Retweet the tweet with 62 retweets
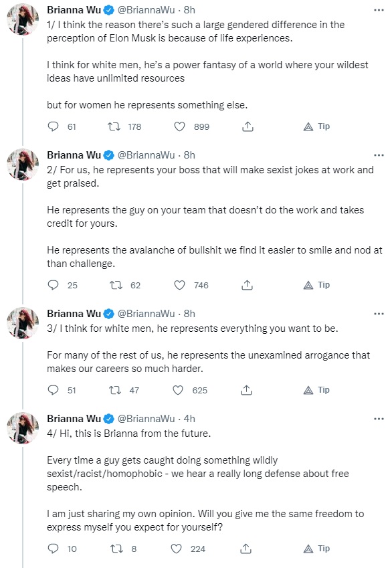Viewport: 392px width, 568px height. [x=116, y=285]
